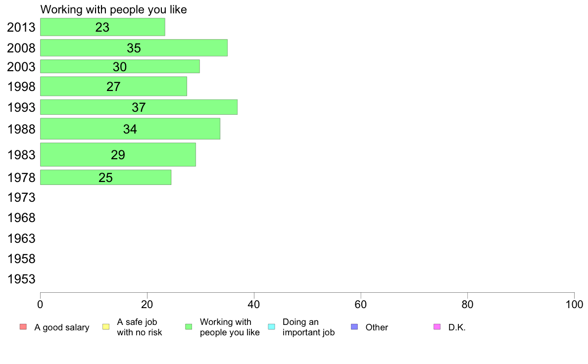
Task: Select the 2013 bar showing 23
Action: [102, 27]
